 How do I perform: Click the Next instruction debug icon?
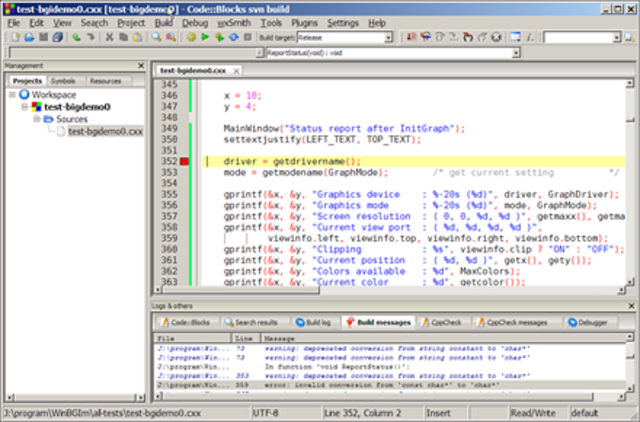[x=453, y=37]
